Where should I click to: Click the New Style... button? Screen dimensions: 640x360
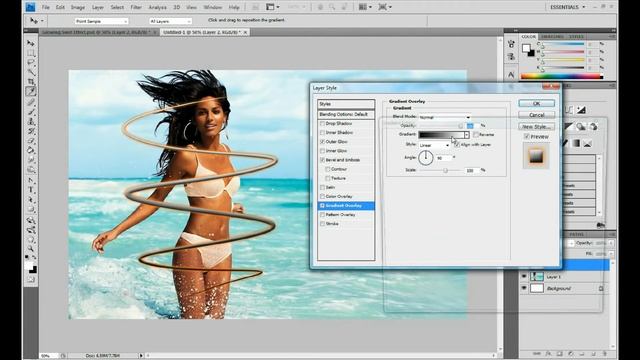point(536,127)
